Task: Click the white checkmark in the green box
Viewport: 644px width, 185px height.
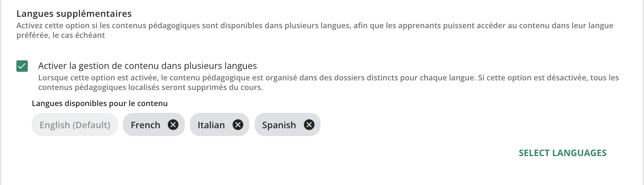Action: point(22,66)
